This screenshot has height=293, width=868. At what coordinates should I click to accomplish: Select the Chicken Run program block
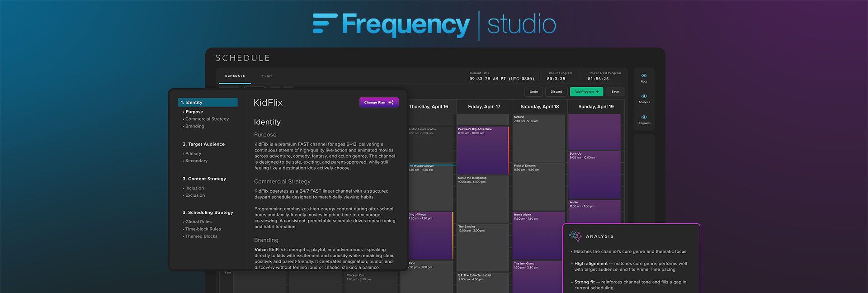click(x=371, y=283)
